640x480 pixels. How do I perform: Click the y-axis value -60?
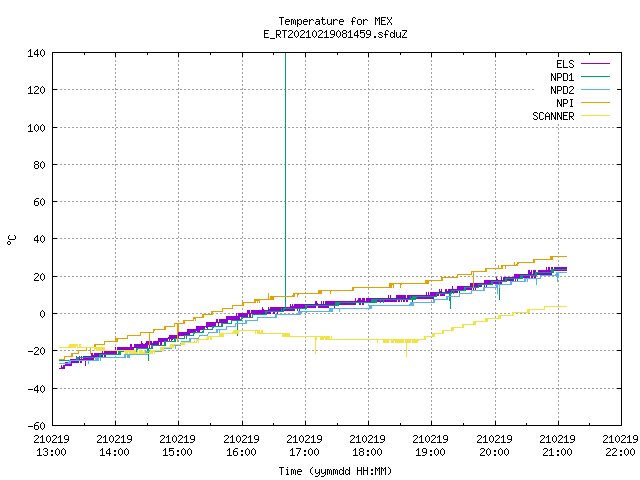click(36, 426)
